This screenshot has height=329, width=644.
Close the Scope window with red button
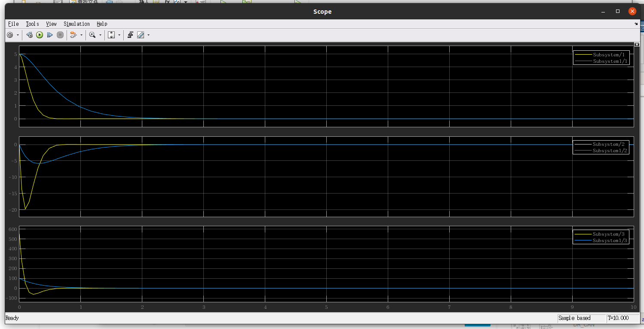pos(632,11)
